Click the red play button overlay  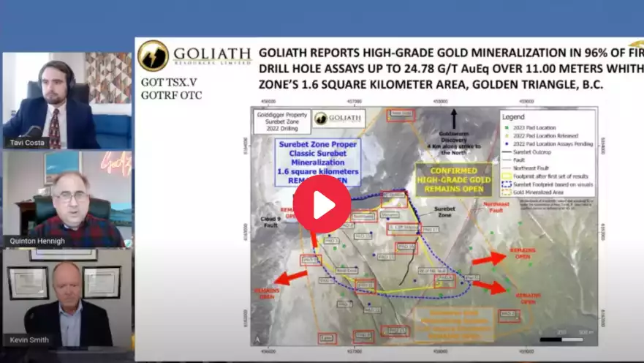click(x=322, y=204)
